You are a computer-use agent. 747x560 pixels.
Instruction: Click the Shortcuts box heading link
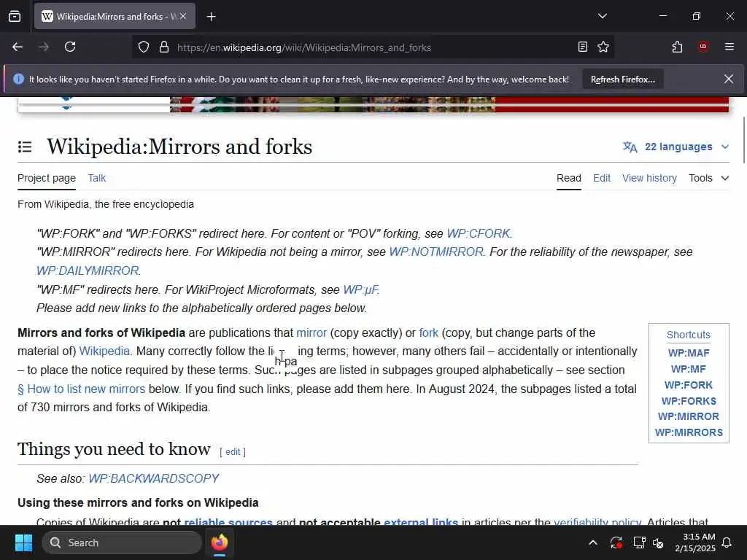coord(689,335)
